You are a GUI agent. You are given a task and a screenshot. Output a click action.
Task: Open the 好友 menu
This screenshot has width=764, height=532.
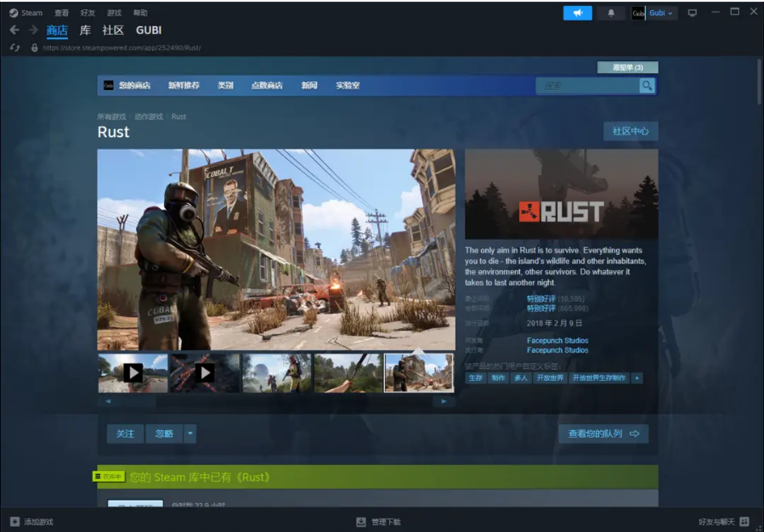click(88, 13)
